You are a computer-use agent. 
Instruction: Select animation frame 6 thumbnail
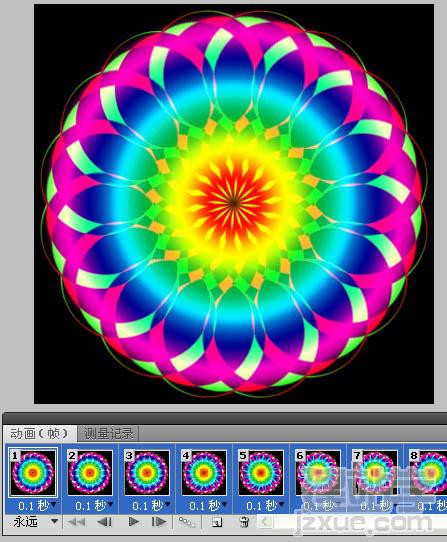318,472
